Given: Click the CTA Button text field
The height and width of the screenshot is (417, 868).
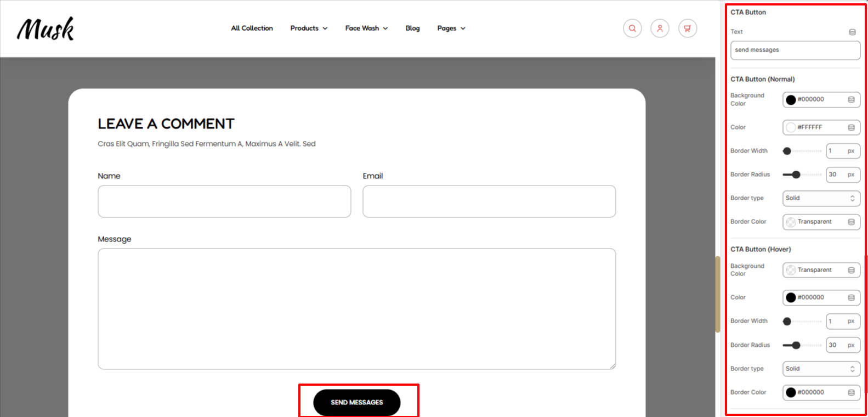Looking at the screenshot, I should pos(795,50).
